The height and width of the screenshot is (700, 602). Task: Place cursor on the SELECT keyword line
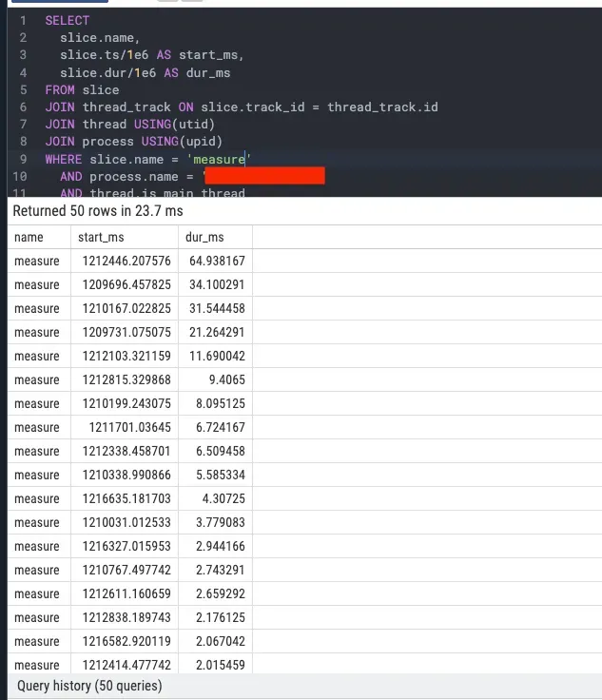point(68,21)
